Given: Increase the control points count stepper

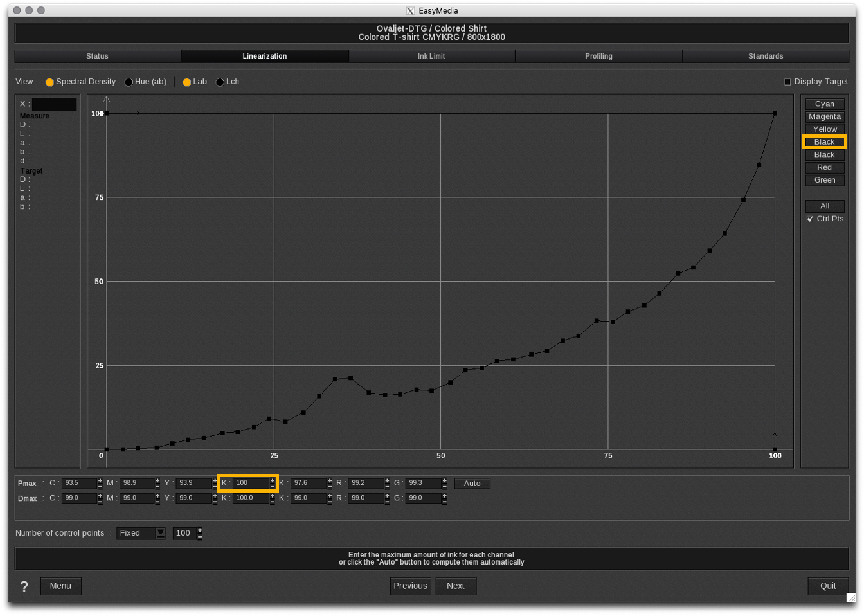Looking at the screenshot, I should [200, 530].
